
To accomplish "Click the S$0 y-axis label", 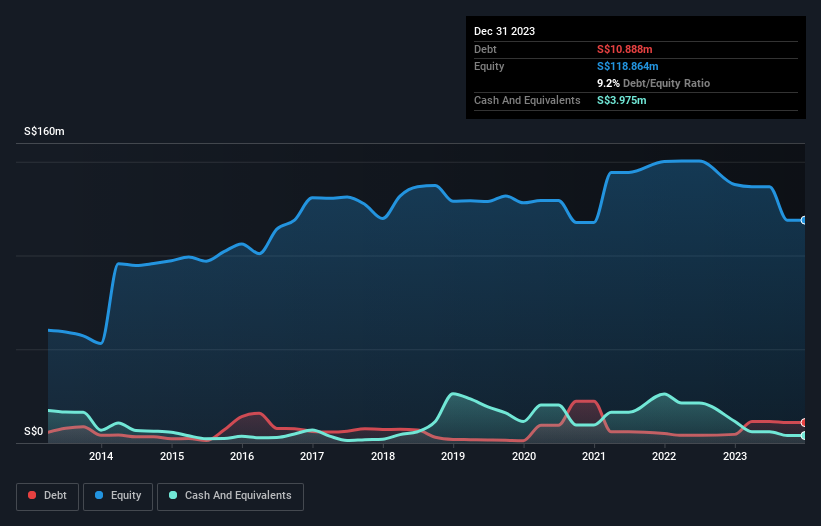I will pos(35,432).
